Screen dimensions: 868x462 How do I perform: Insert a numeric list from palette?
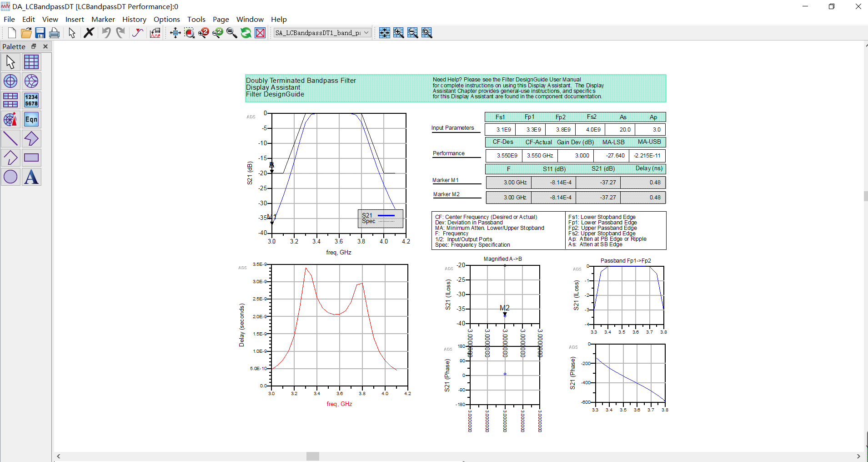31,100
